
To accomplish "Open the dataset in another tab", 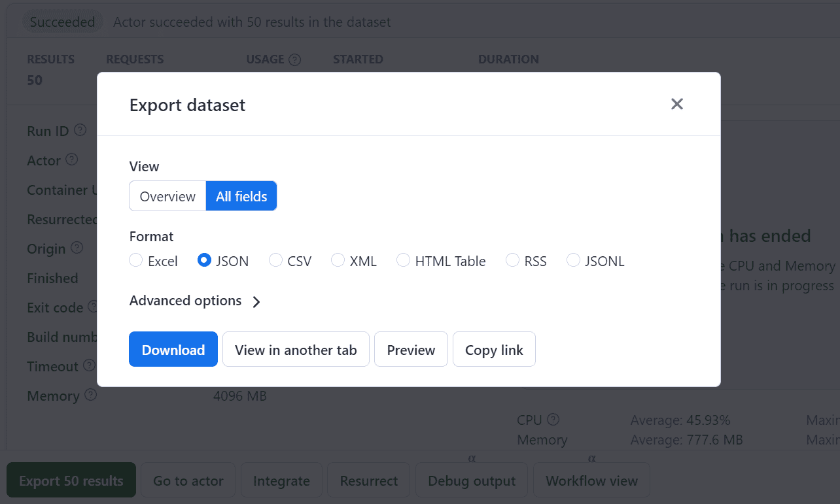I will [295, 349].
